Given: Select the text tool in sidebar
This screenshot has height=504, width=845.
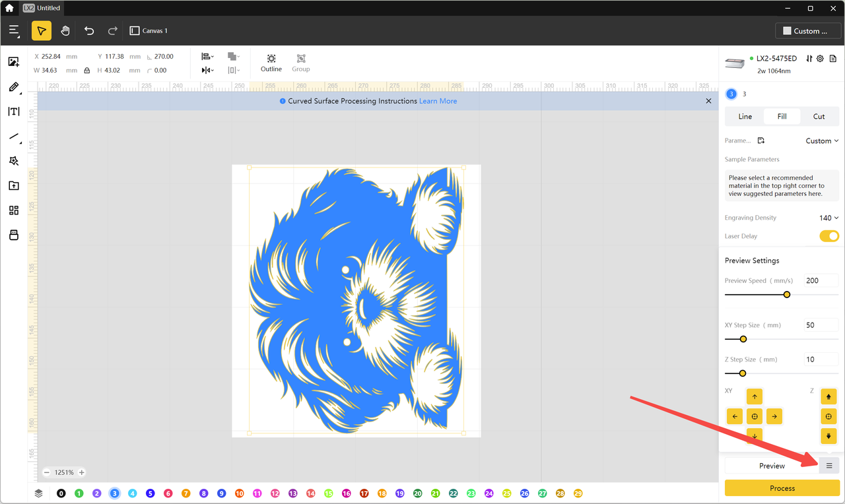Looking at the screenshot, I should click(13, 111).
